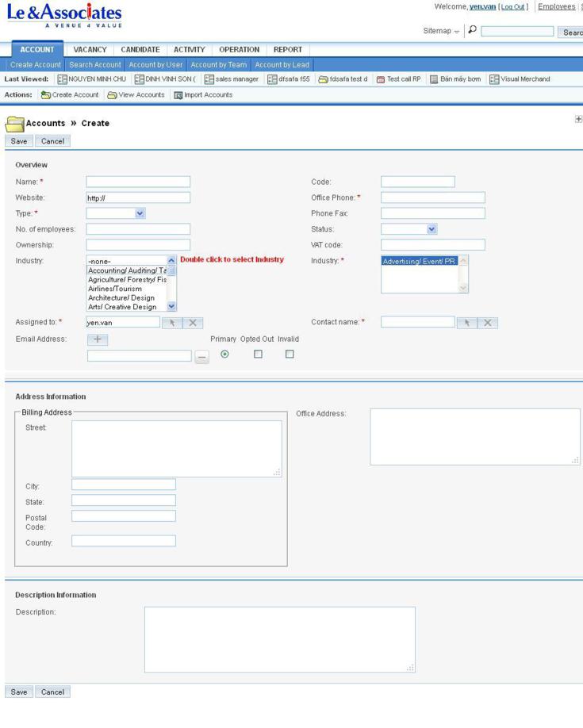The height and width of the screenshot is (728, 583).
Task: Select a contact for Contact name
Action: 467,323
